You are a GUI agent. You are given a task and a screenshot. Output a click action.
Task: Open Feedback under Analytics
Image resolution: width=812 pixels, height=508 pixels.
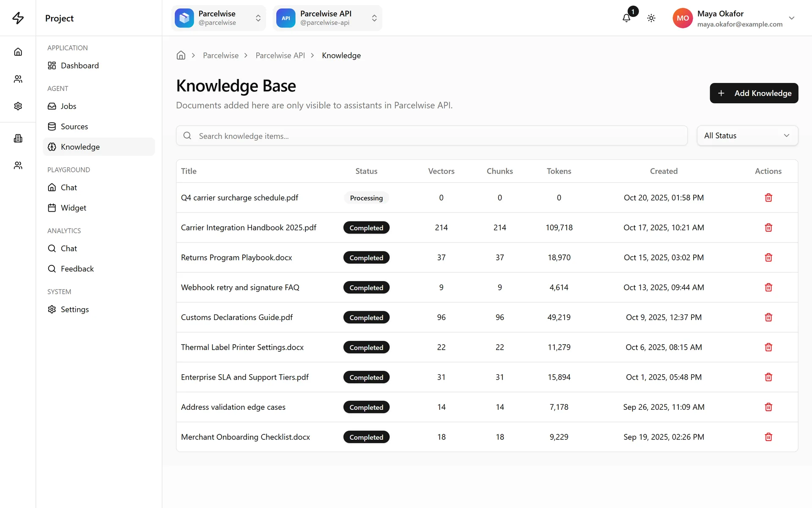tap(99, 269)
